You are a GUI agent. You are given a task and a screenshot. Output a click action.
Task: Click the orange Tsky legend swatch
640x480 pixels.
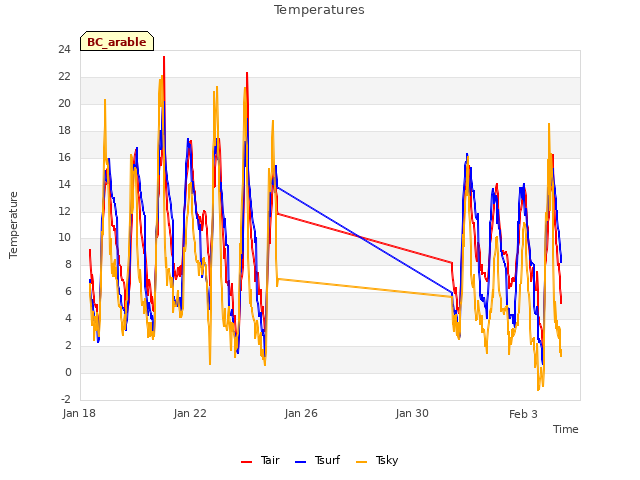[x=362, y=462]
